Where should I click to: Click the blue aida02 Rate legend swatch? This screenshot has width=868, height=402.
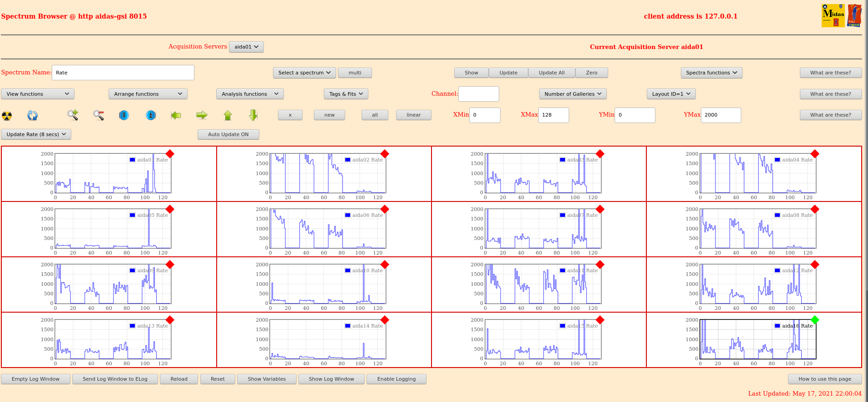click(x=347, y=160)
